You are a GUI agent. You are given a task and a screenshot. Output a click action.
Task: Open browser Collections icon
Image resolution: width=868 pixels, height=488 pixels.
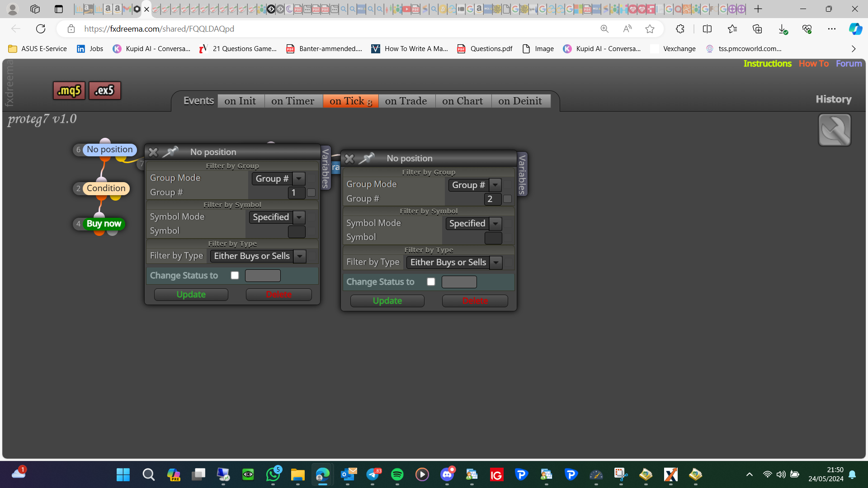click(757, 29)
